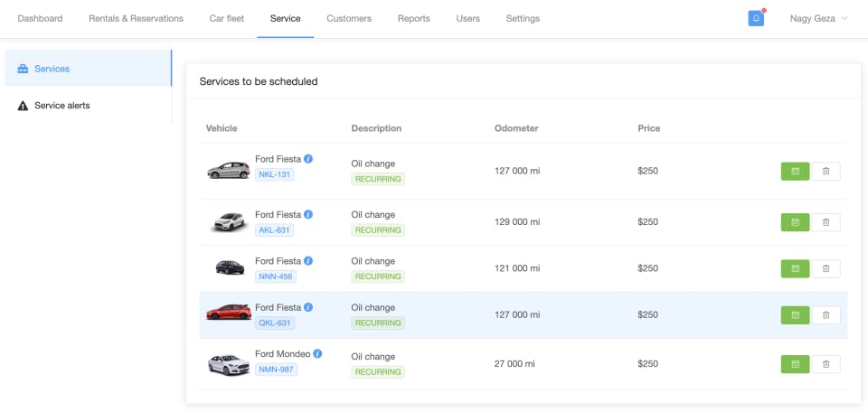Schedule service for NNN-456 with calendar icon
Viewport: 868px width, 412px height.
(x=795, y=268)
